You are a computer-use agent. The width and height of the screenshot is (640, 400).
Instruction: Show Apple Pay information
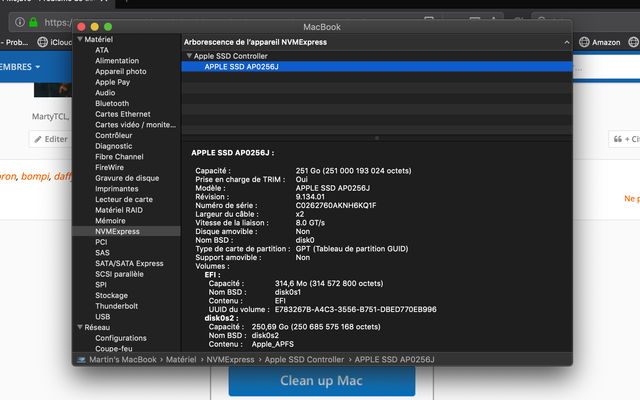pyautogui.click(x=113, y=82)
